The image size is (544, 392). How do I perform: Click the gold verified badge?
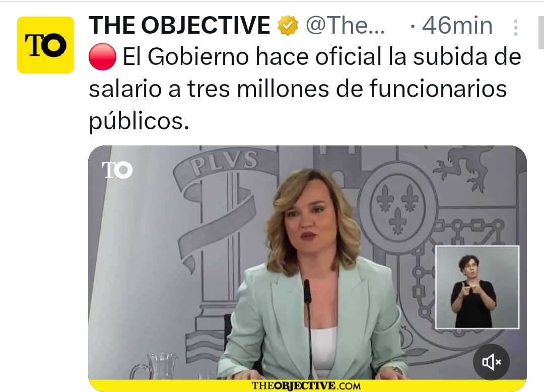click(288, 26)
